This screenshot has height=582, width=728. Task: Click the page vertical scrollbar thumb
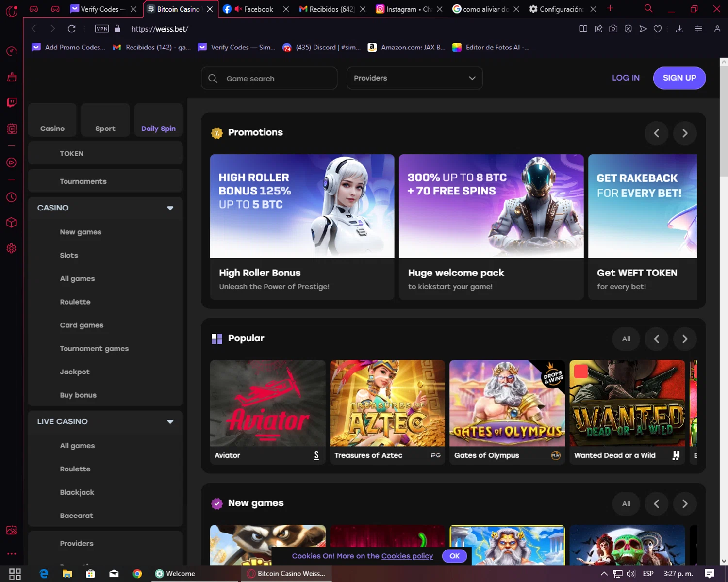pyautogui.click(x=724, y=121)
